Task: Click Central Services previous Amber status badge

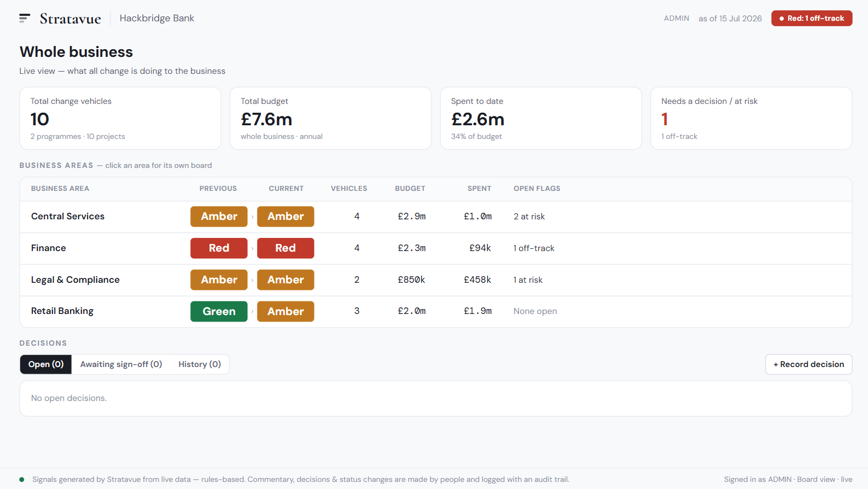Action: coord(219,217)
